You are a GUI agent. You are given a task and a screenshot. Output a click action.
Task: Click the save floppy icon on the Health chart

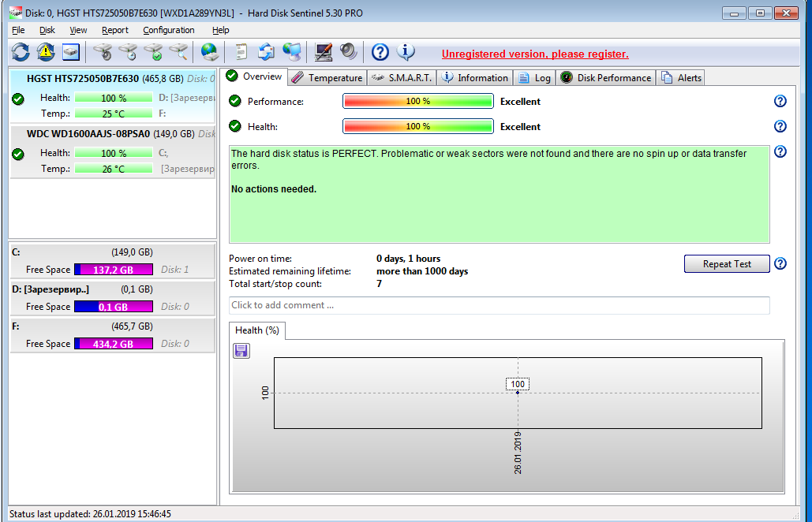pos(241,351)
